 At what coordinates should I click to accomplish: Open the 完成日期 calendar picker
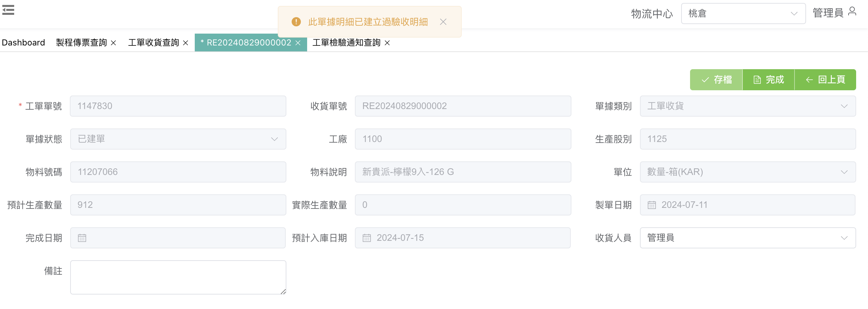[82, 238]
